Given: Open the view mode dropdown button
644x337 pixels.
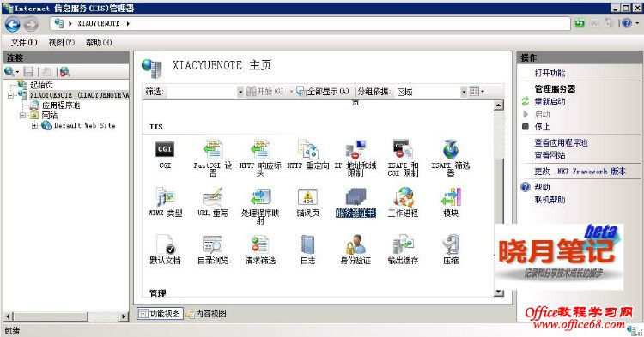Looking at the screenshot, I should [477, 91].
